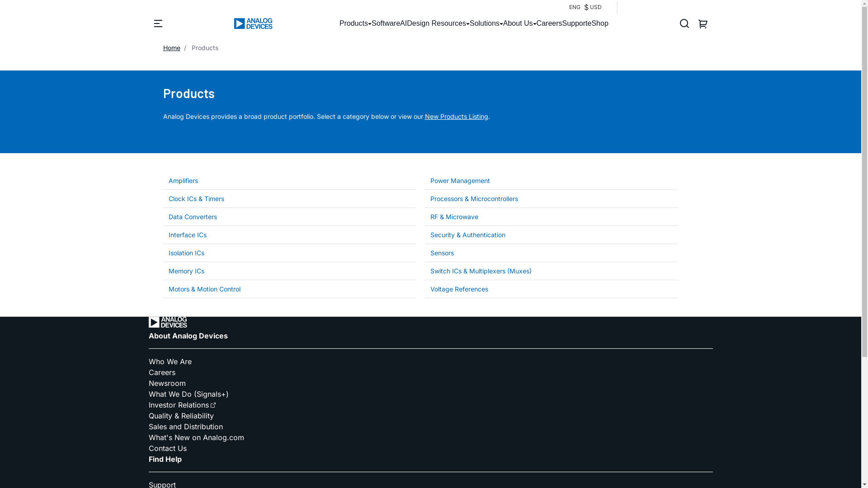Click the USD currency selector
The height and width of the screenshot is (488, 868).
(x=593, y=7)
